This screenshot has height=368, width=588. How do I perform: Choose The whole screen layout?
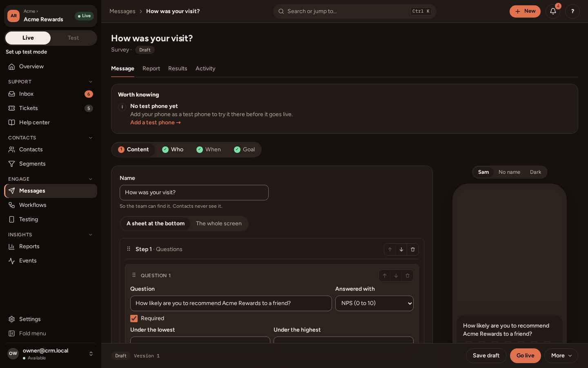coord(219,224)
